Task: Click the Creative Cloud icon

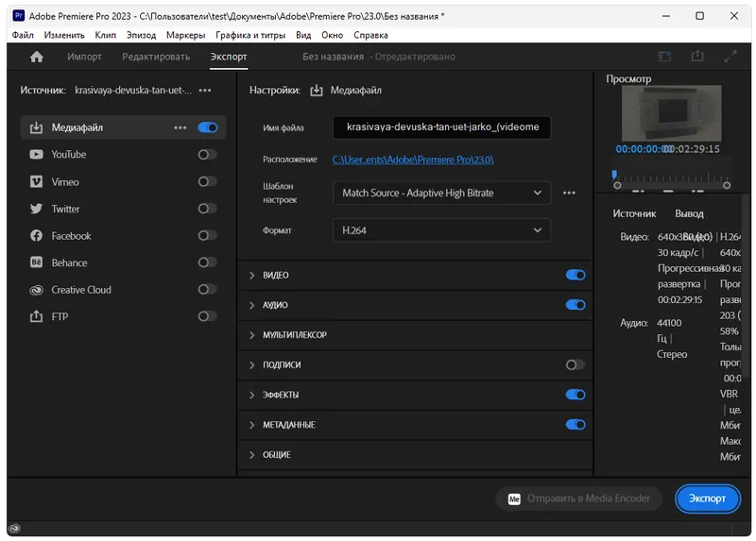Action: pos(36,290)
